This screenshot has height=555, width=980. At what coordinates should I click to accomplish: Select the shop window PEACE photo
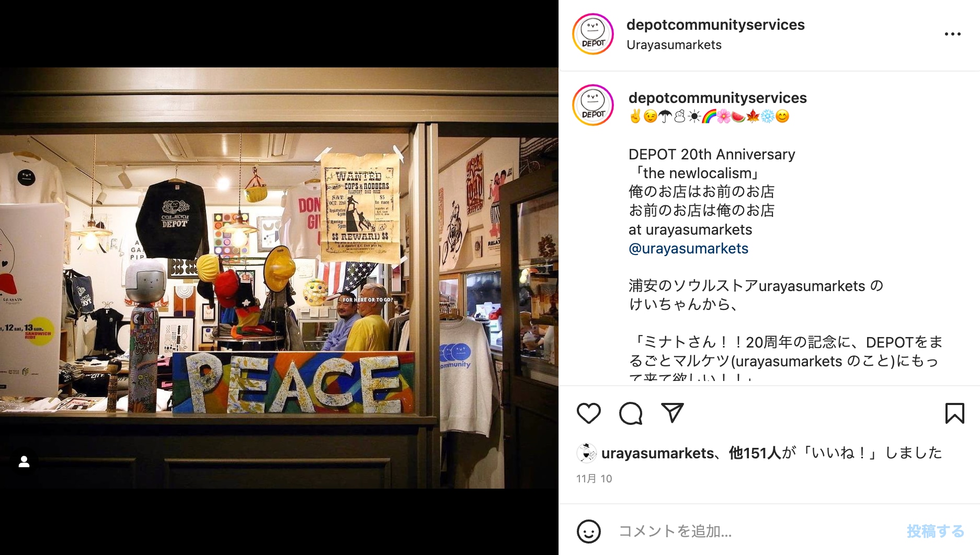coord(279,277)
